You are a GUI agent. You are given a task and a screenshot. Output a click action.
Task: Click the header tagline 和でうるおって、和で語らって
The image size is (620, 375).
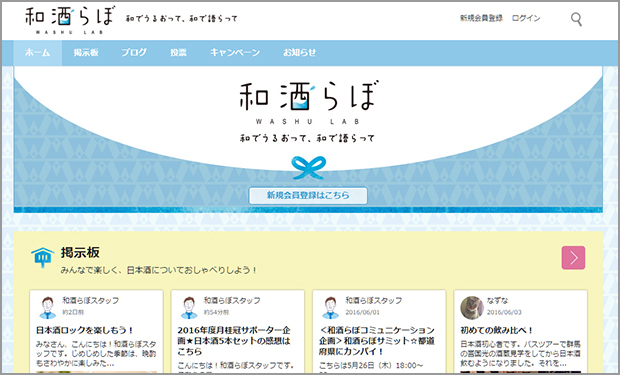182,19
